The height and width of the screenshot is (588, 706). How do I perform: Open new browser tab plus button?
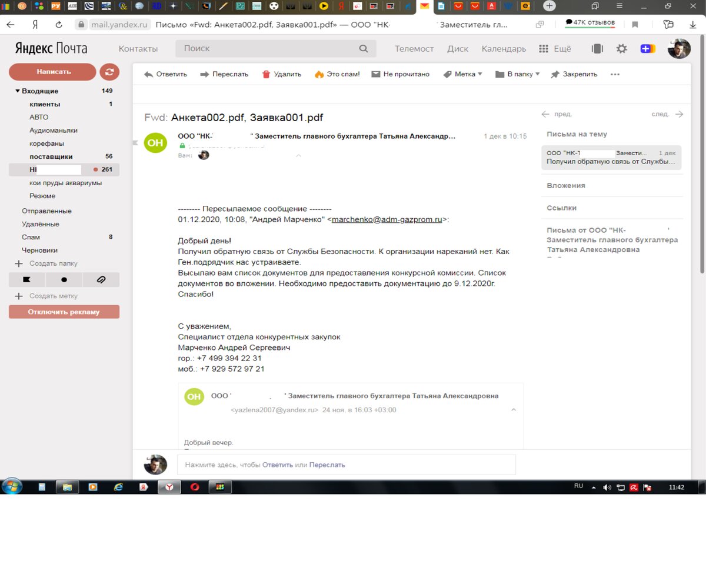click(548, 6)
